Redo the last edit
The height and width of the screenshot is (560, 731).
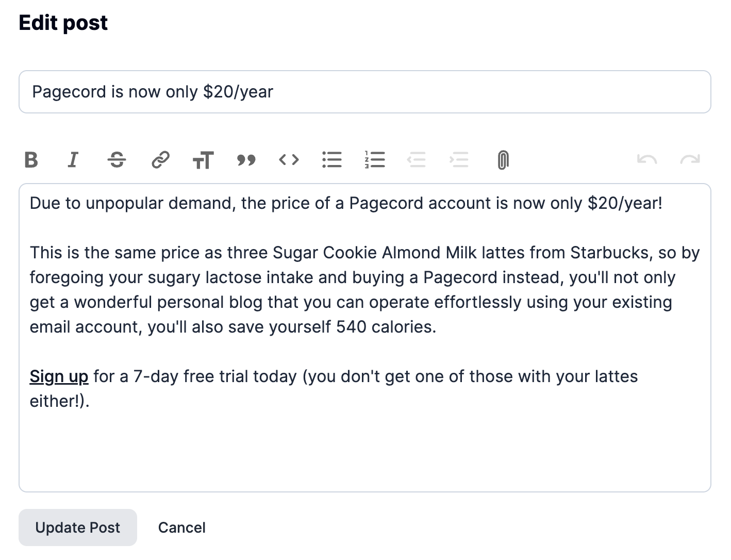click(690, 160)
